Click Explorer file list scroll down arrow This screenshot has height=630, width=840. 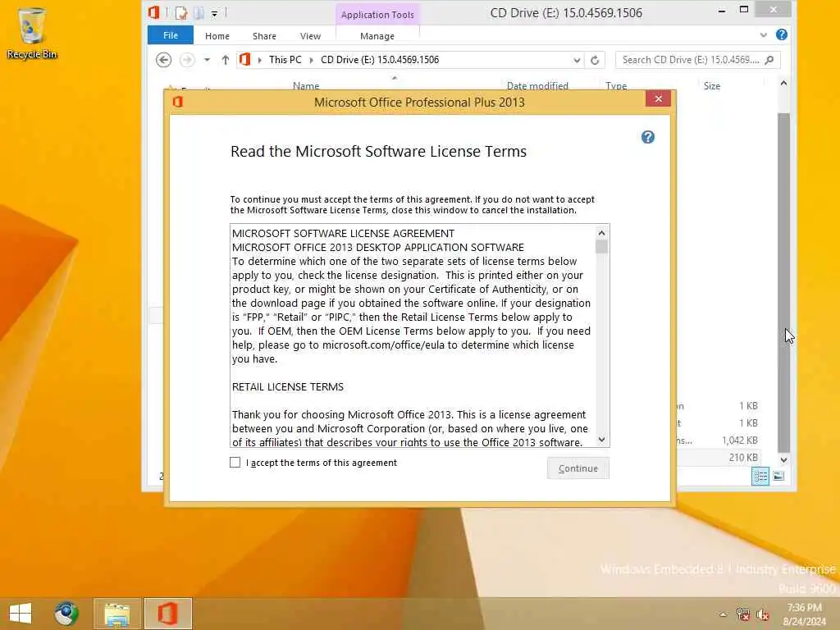(783, 459)
